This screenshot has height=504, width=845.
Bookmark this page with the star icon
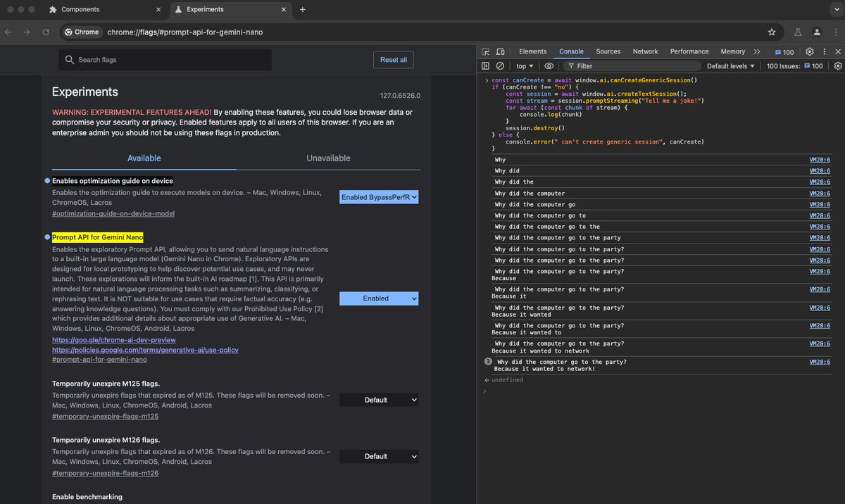pos(772,32)
